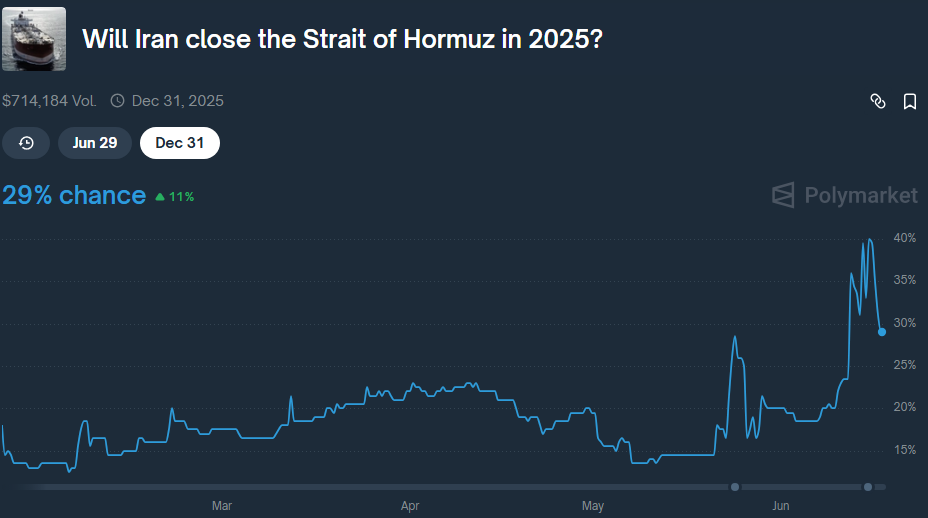Open the oil tanker market thumbnail
928x518 pixels.
coord(34,39)
